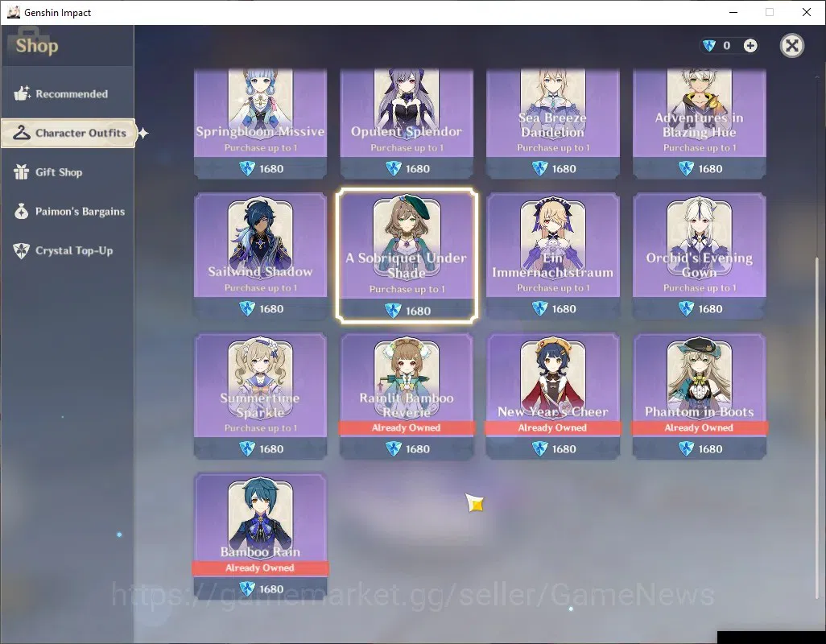
Task: Click Already Owned label on Bamboo Rain
Action: tap(260, 568)
